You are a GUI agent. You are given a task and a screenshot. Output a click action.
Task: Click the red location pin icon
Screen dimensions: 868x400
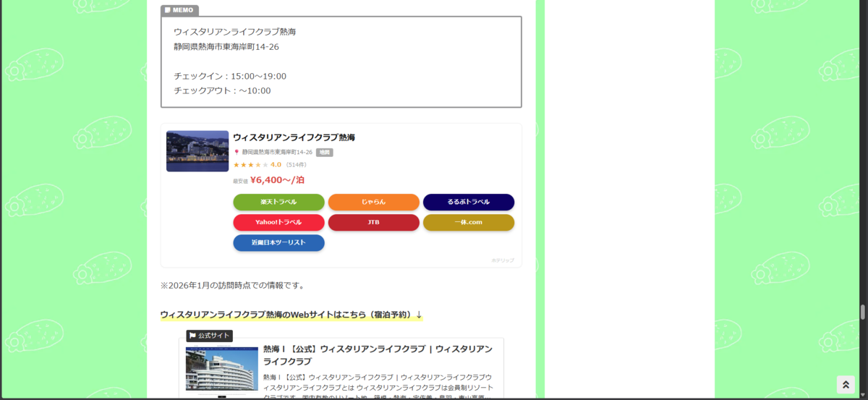236,153
